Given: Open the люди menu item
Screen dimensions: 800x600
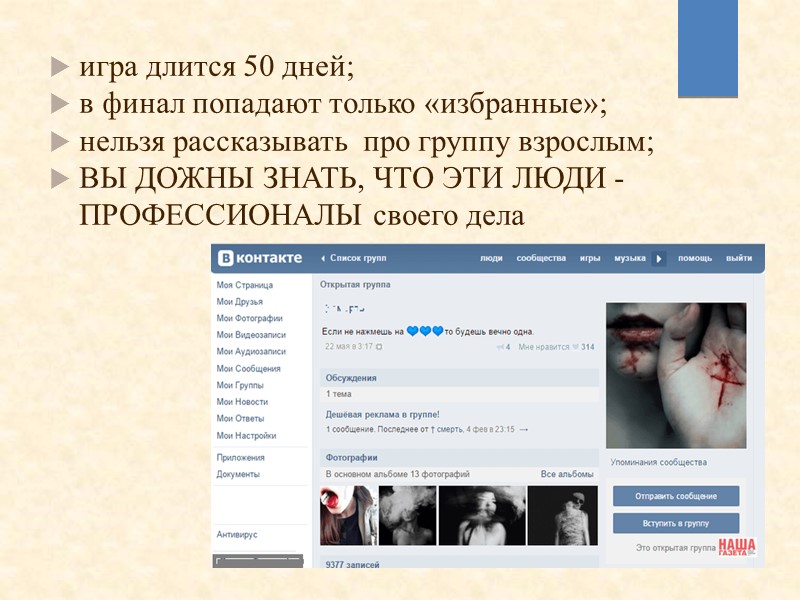Looking at the screenshot, I should [x=491, y=258].
